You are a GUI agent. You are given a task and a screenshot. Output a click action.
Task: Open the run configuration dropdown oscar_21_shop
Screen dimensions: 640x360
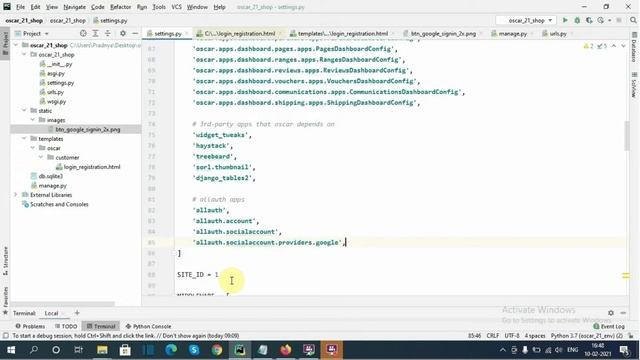[x=526, y=20]
